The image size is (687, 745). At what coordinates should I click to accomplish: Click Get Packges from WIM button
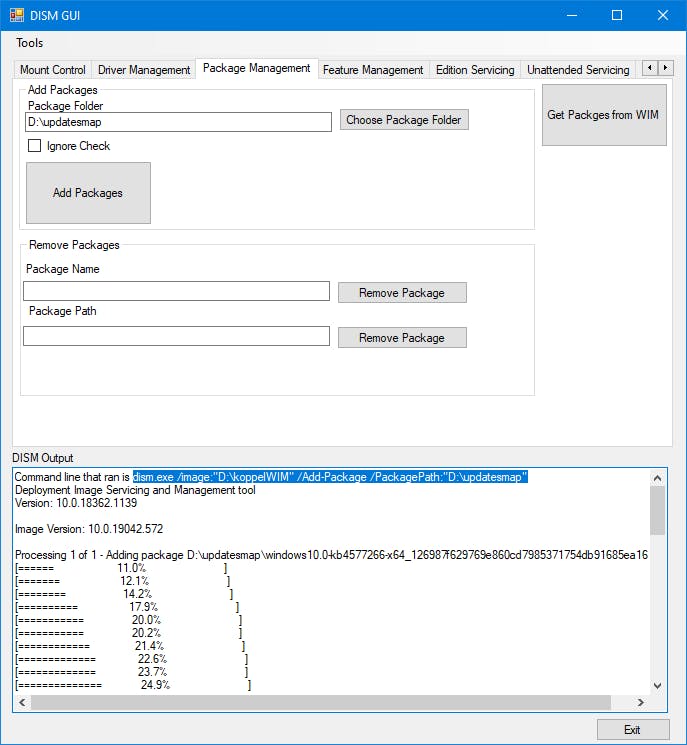pos(604,115)
